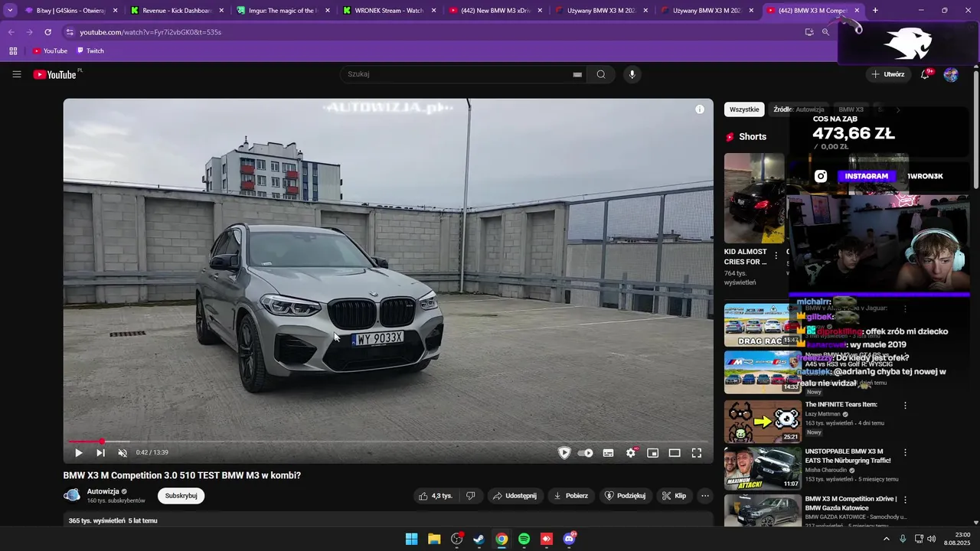
Task: Click the red progress scrubber handle
Action: click(102, 442)
